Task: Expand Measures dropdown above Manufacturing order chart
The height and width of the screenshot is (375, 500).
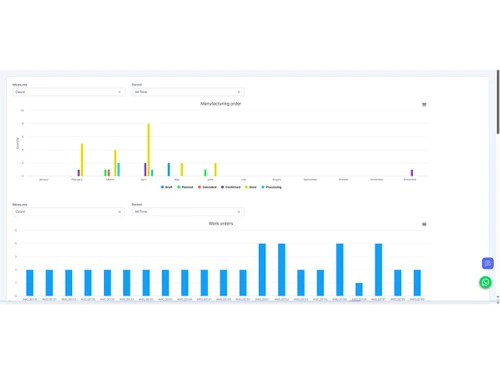Action: pyautogui.click(x=69, y=92)
